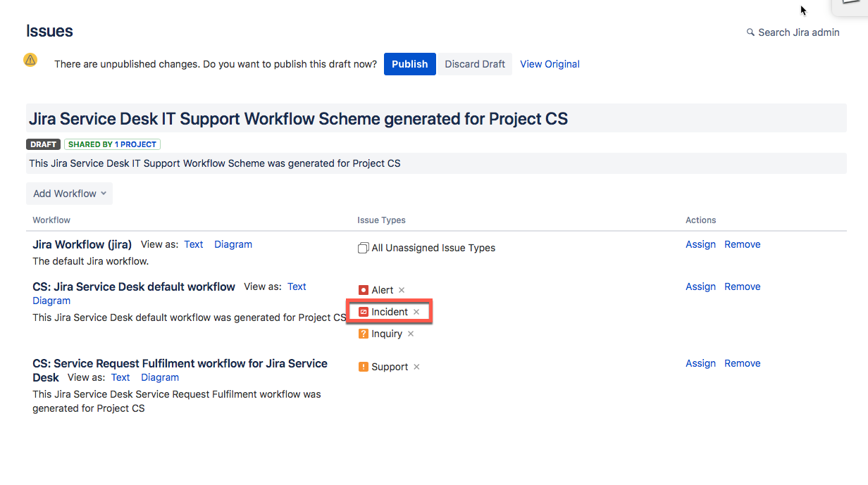
Task: View Service Request Fulfilment workflow as Text
Action: tap(120, 377)
